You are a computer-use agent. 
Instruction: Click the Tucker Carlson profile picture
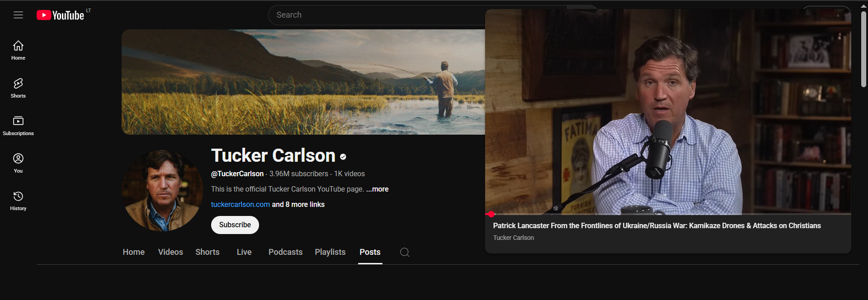162,191
